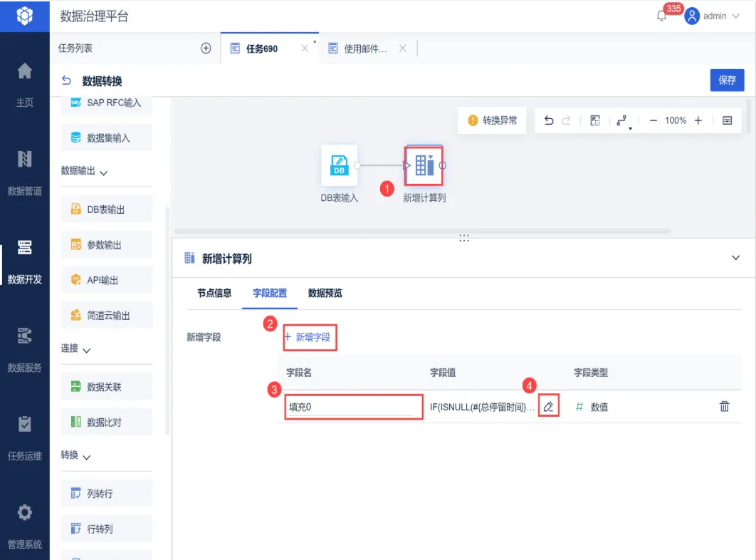Select the 数据关联 component
Image resolution: width=756 pixels, height=560 pixels.
pos(107,387)
